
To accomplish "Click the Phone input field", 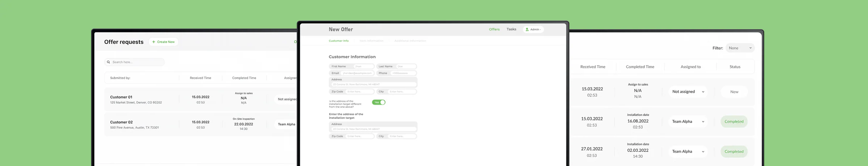I will pyautogui.click(x=403, y=73).
